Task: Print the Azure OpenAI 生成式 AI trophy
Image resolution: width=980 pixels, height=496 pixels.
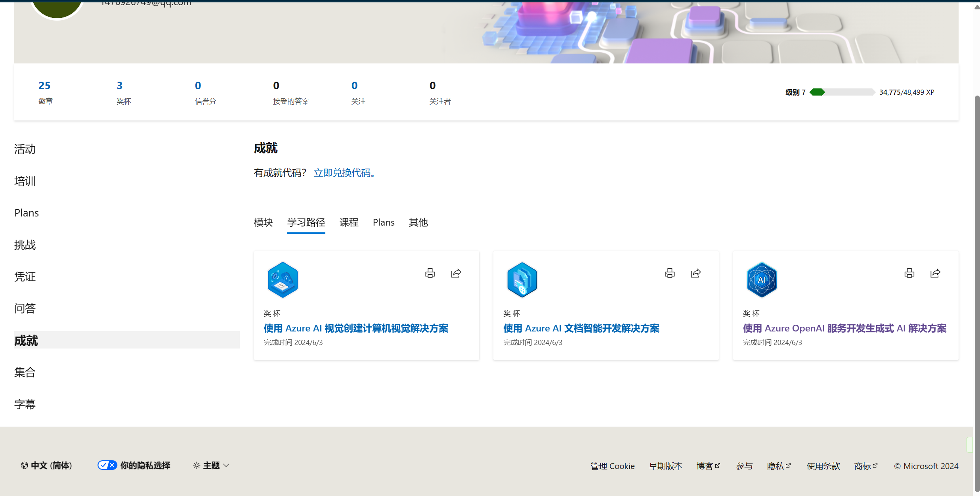Action: 909,273
